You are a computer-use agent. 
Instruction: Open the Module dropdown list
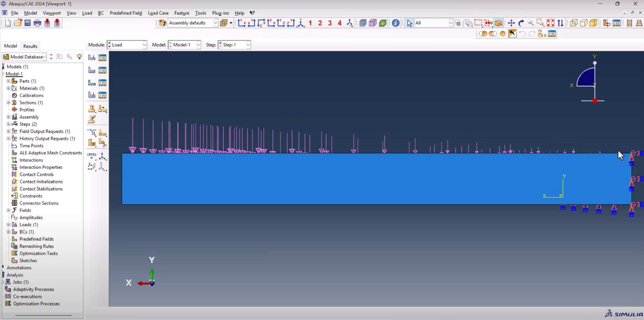tap(144, 45)
